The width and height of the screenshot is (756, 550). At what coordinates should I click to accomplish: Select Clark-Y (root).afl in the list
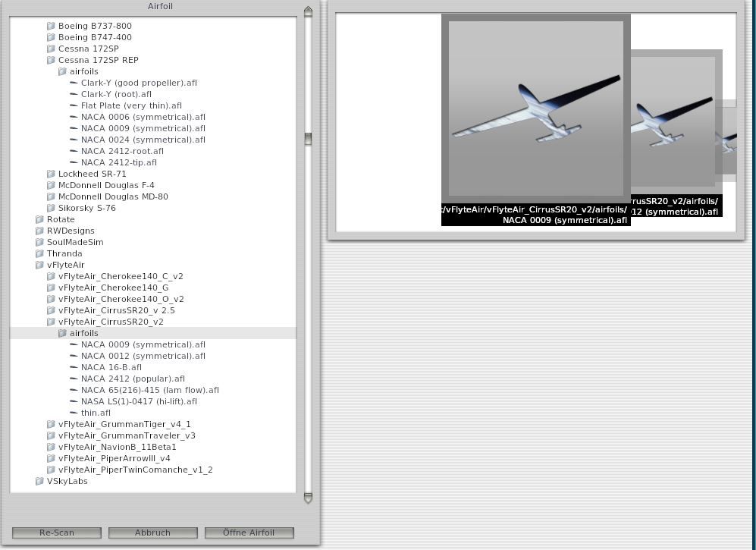click(x=116, y=94)
